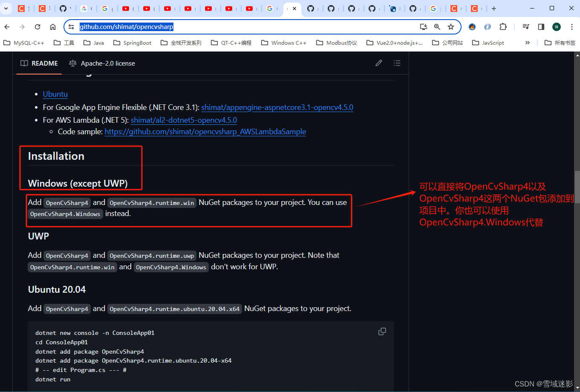Open the 所有书签 all bookmarks folder
The width and height of the screenshot is (580, 392).
click(x=560, y=43)
